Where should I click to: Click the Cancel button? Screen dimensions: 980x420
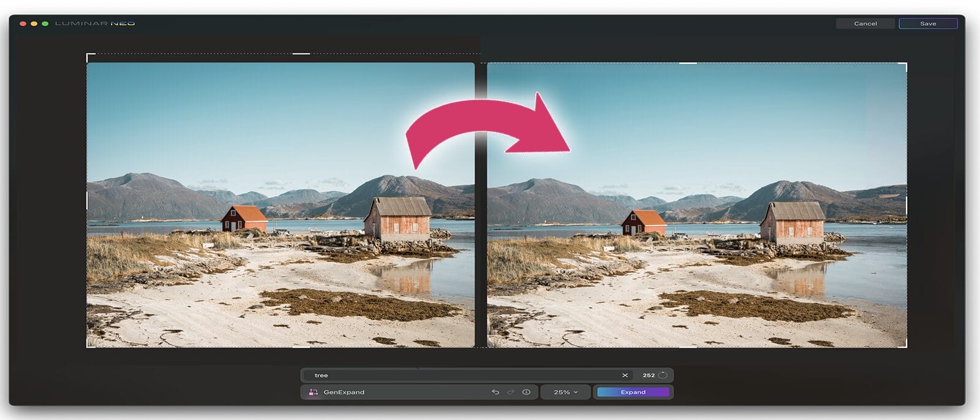click(x=865, y=23)
